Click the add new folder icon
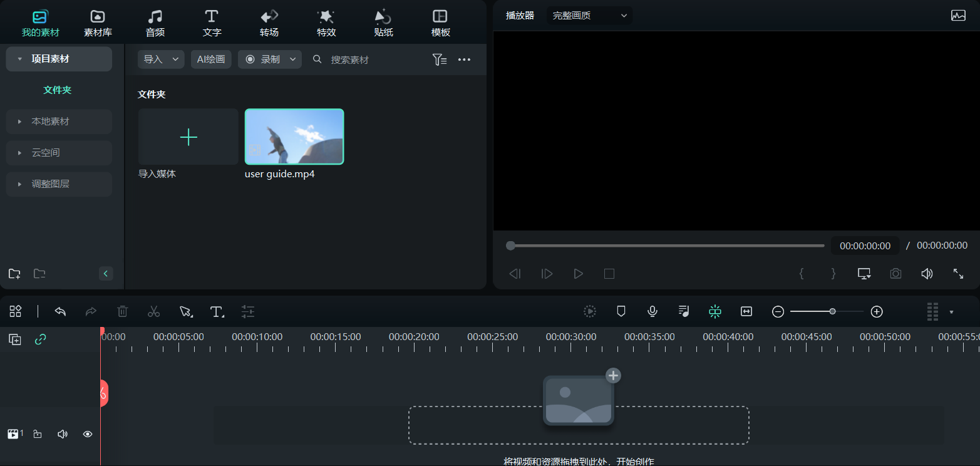980x466 pixels. (14, 274)
